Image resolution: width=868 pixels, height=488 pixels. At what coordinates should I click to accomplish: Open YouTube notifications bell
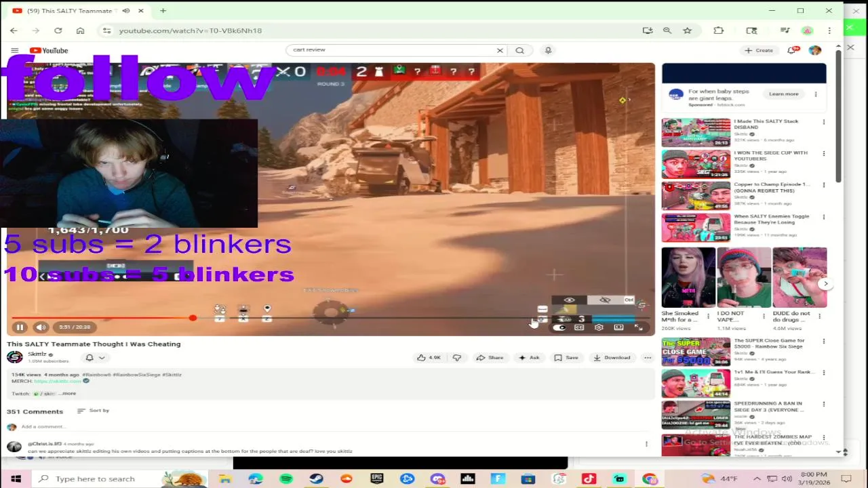coord(793,50)
